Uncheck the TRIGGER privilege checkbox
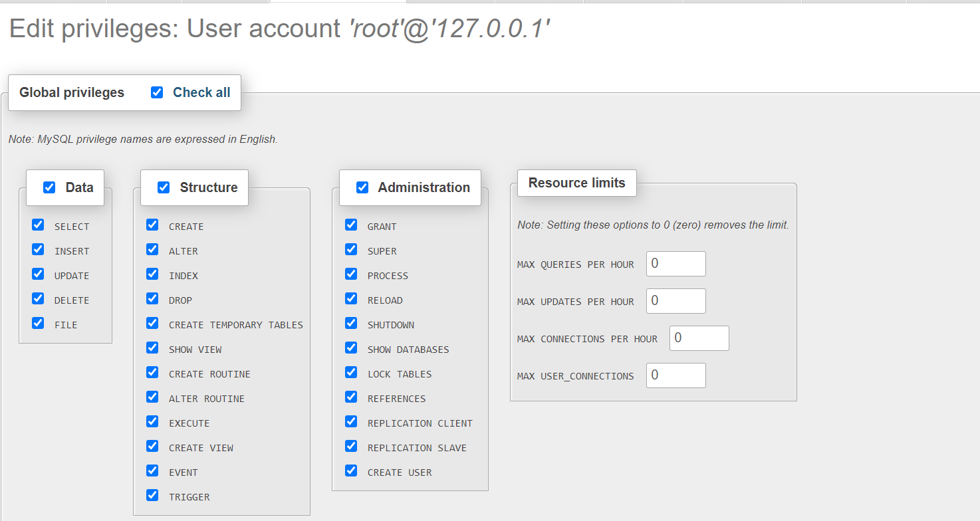This screenshot has height=521, width=980. (152, 495)
